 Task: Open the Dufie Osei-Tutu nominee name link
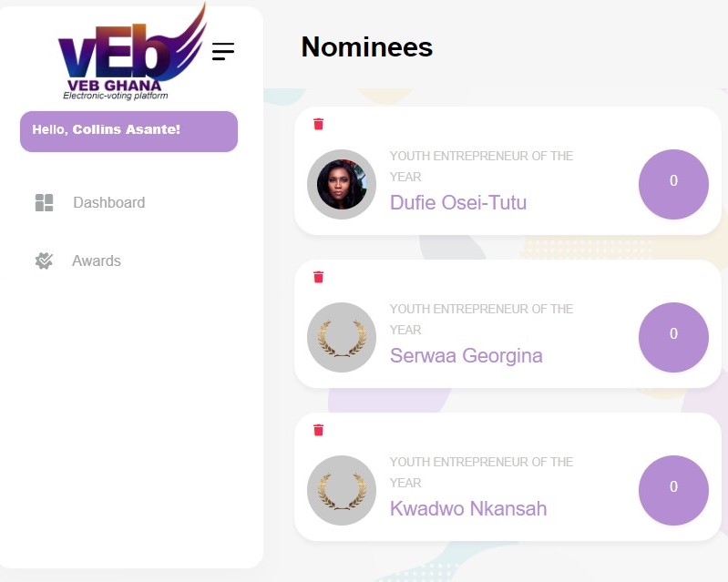tap(457, 202)
